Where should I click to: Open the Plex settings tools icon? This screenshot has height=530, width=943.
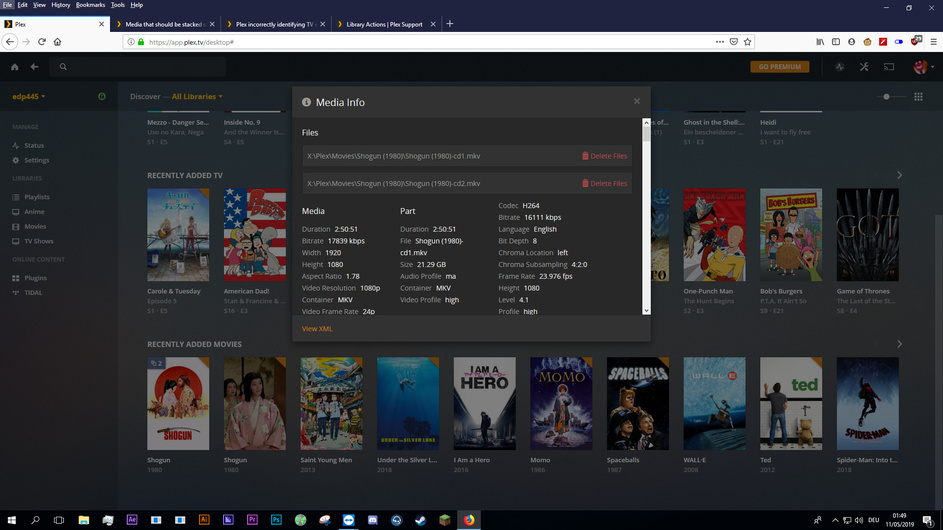864,67
